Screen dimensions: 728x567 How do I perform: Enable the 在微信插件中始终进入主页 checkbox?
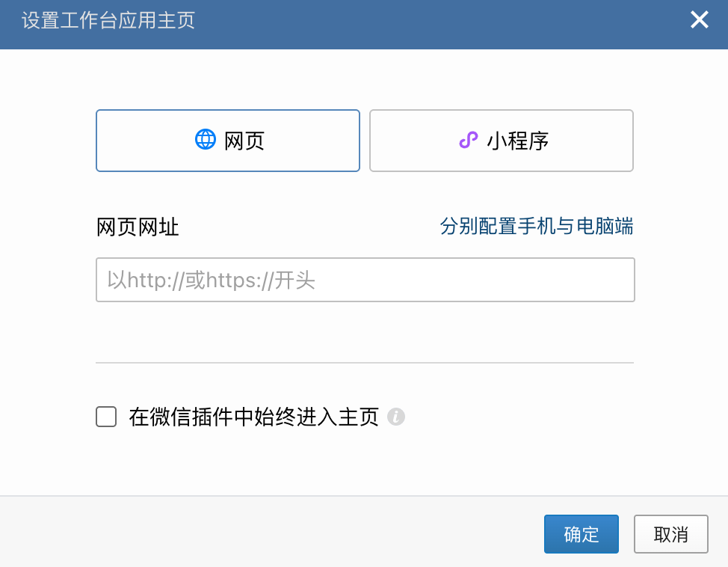pyautogui.click(x=106, y=417)
